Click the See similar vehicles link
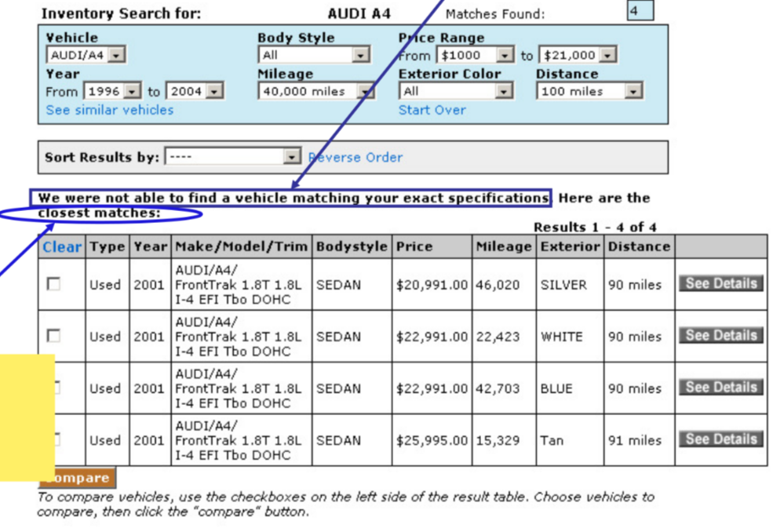The image size is (773, 532). tap(109, 110)
